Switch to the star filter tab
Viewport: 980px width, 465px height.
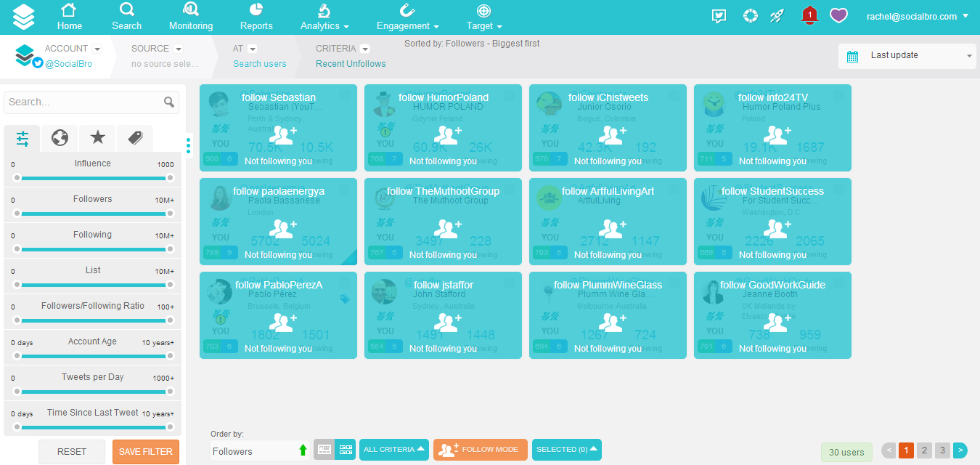(x=97, y=137)
